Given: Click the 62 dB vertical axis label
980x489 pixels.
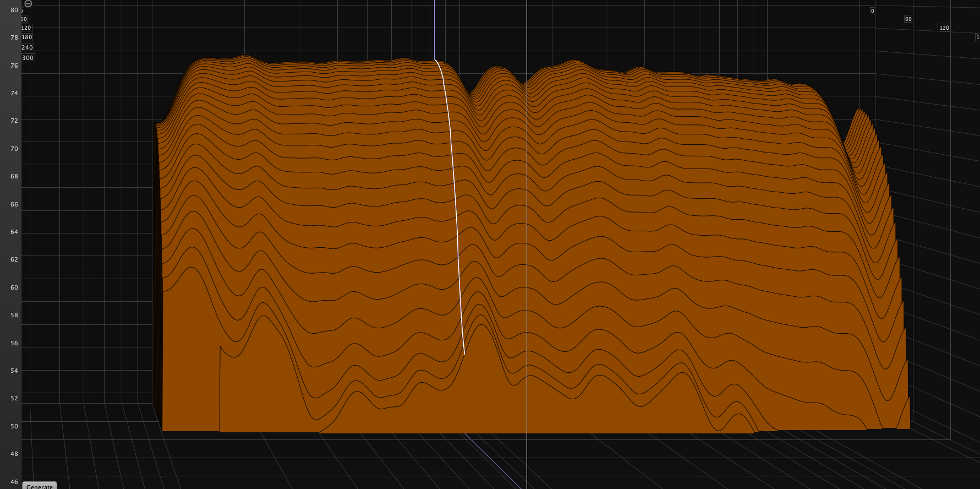Looking at the screenshot, I should pyautogui.click(x=14, y=259).
